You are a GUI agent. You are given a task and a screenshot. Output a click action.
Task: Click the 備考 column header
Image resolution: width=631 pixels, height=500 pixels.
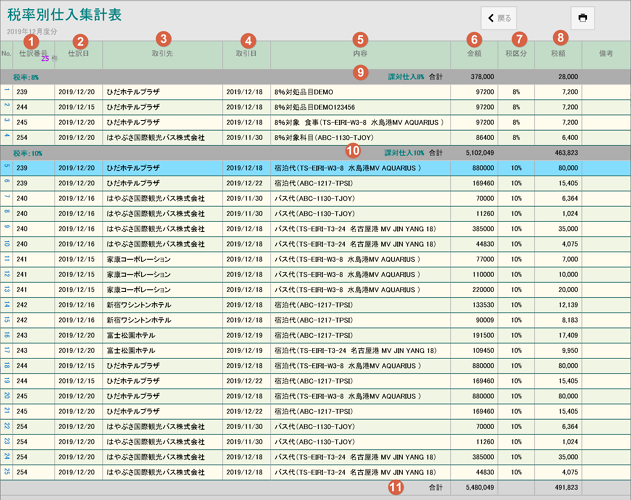606,53
